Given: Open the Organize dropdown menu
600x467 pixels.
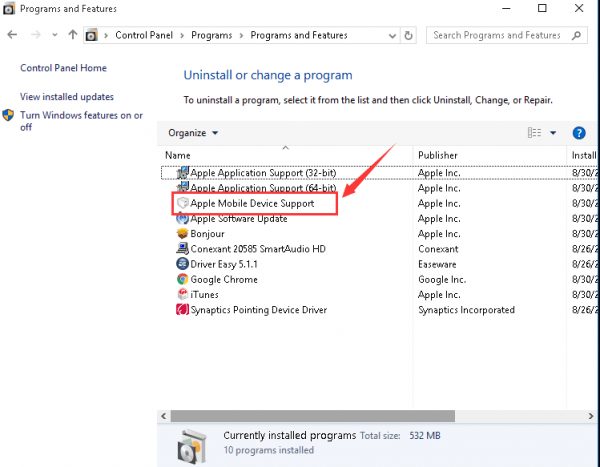Looking at the screenshot, I should click(x=193, y=133).
